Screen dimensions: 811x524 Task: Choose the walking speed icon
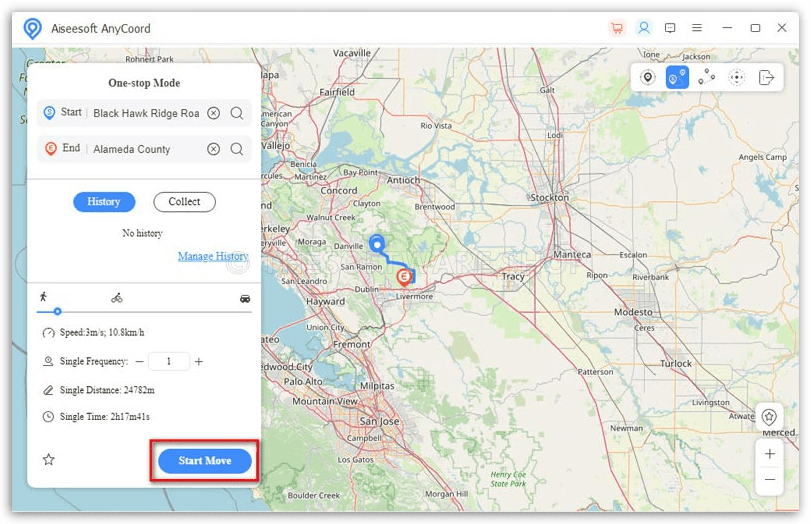point(43,297)
